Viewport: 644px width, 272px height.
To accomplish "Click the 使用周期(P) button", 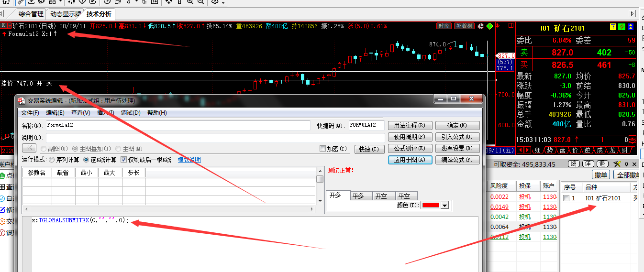I will pos(410,137).
